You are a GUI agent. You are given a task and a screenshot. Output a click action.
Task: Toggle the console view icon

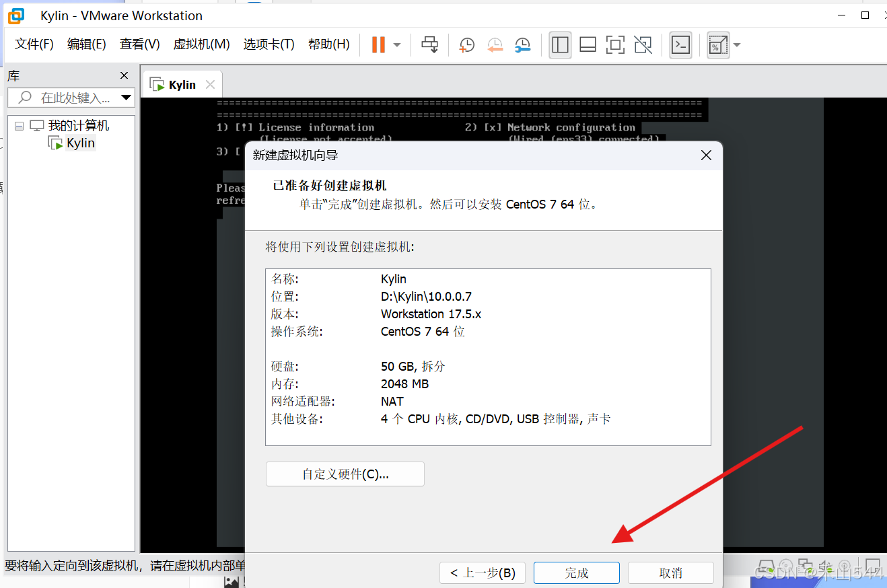(681, 45)
